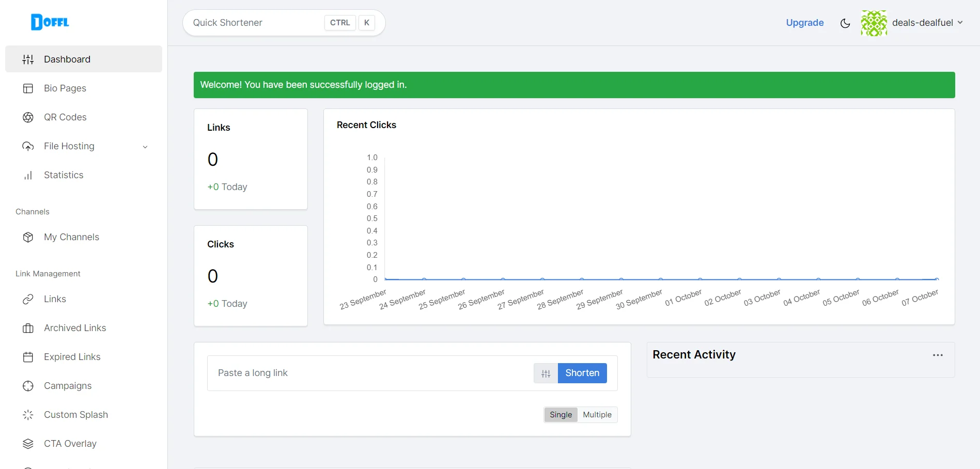Click the Archived Links briefcase icon
Viewport: 980px width, 469px height.
tap(28, 328)
